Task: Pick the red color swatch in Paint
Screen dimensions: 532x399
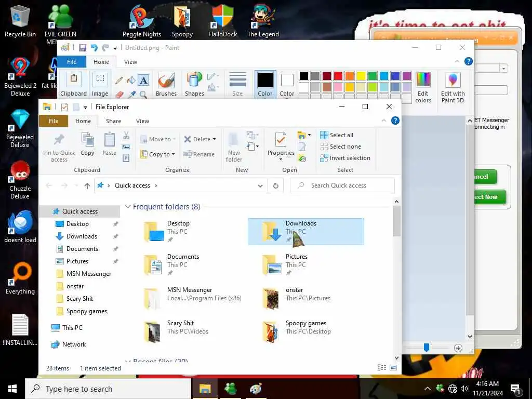Action: (x=338, y=76)
